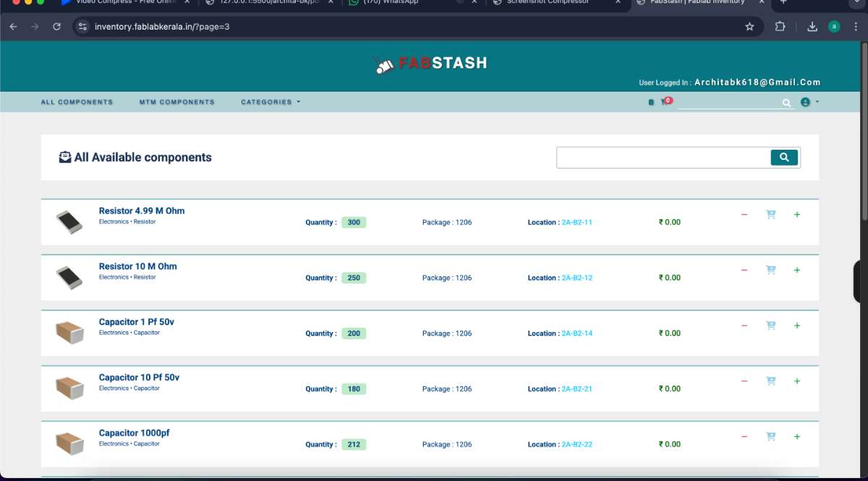Bookmark this page with the star icon
Viewport: 868px width, 481px height.
coord(749,27)
